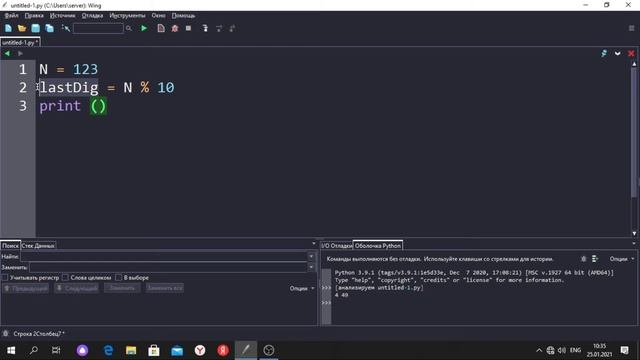This screenshot has width=640, height=360.
Task: Close the editor with the red X
Action: (x=631, y=53)
